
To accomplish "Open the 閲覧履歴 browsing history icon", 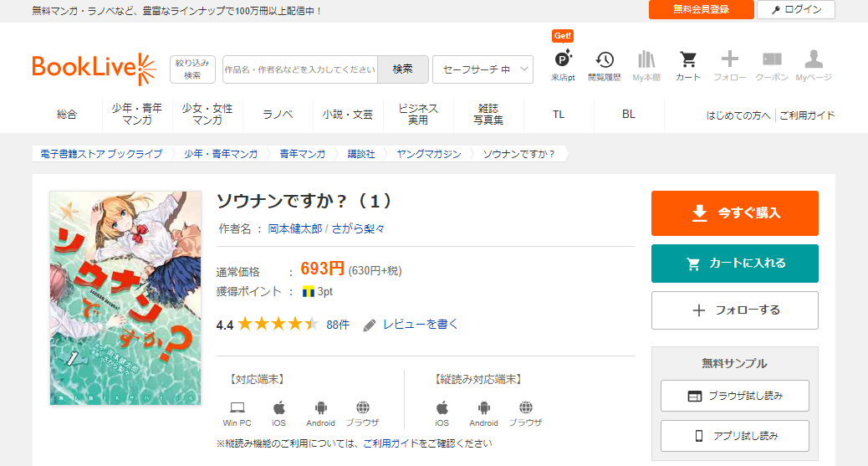I will point(605,65).
